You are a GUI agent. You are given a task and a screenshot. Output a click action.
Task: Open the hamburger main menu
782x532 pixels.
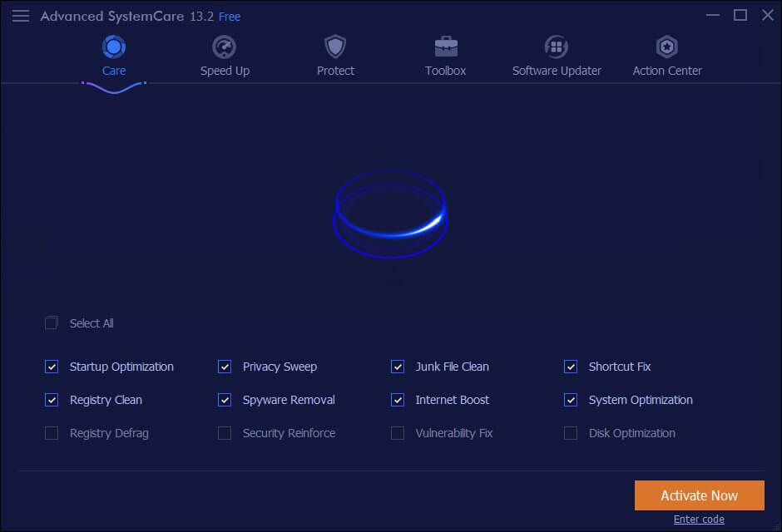pos(21,16)
